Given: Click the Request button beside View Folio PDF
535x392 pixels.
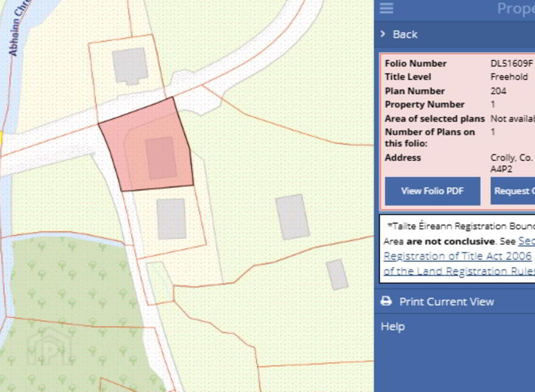Looking at the screenshot, I should click(x=513, y=191).
